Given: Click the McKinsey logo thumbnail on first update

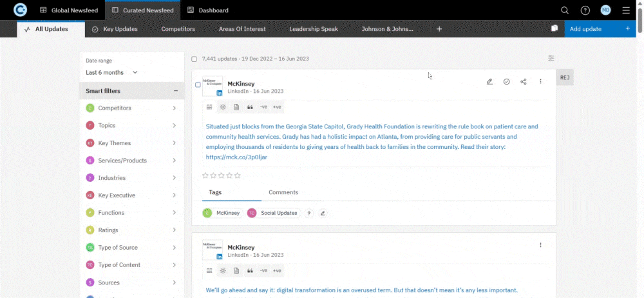Looking at the screenshot, I should pos(213,86).
